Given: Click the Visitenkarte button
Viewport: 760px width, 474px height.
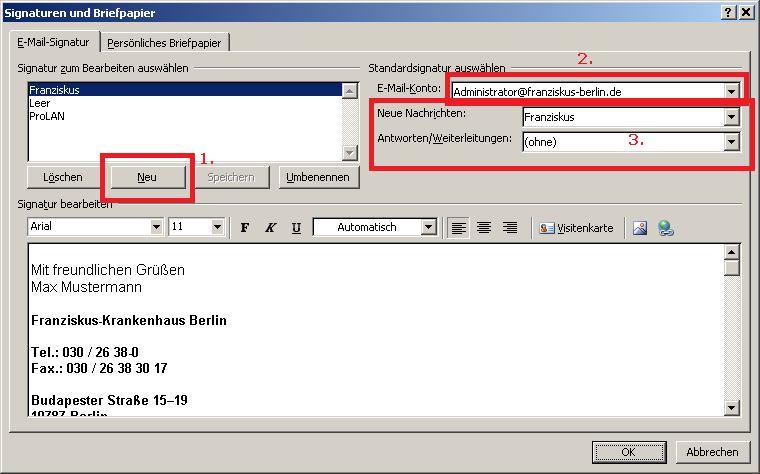Looking at the screenshot, I should pos(577,228).
